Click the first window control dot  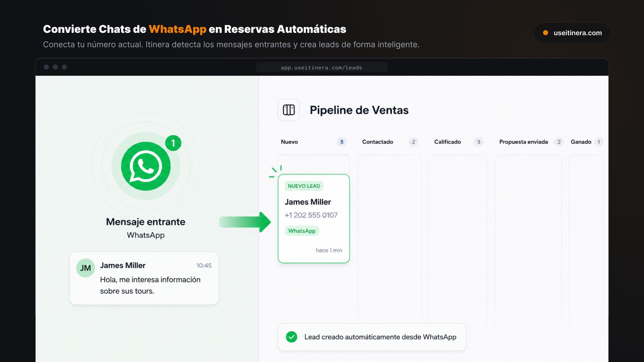point(46,67)
